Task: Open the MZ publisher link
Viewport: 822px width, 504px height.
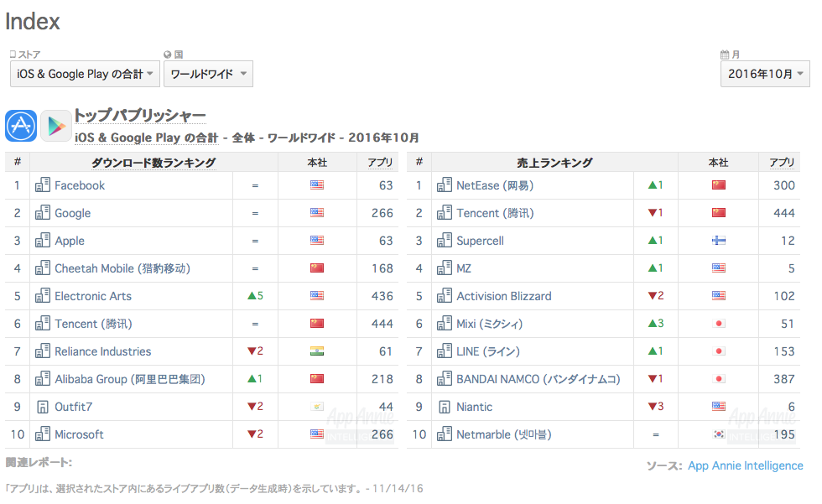Action: click(464, 268)
